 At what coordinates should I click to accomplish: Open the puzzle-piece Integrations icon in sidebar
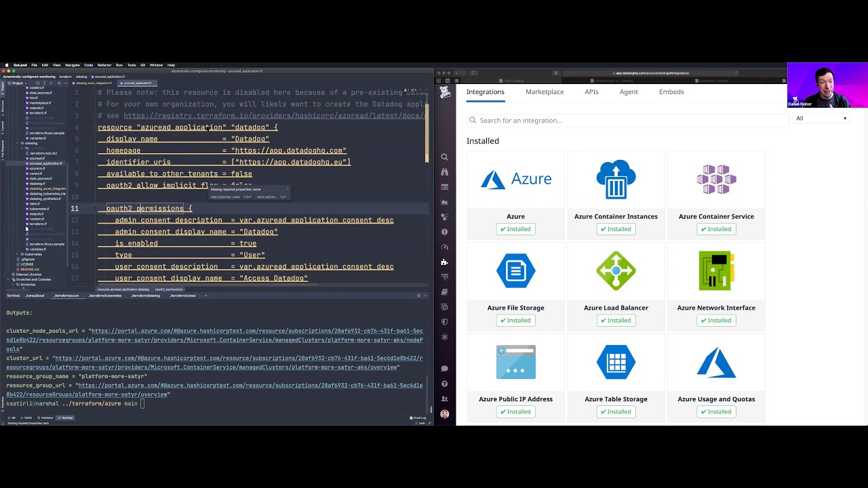point(444,262)
